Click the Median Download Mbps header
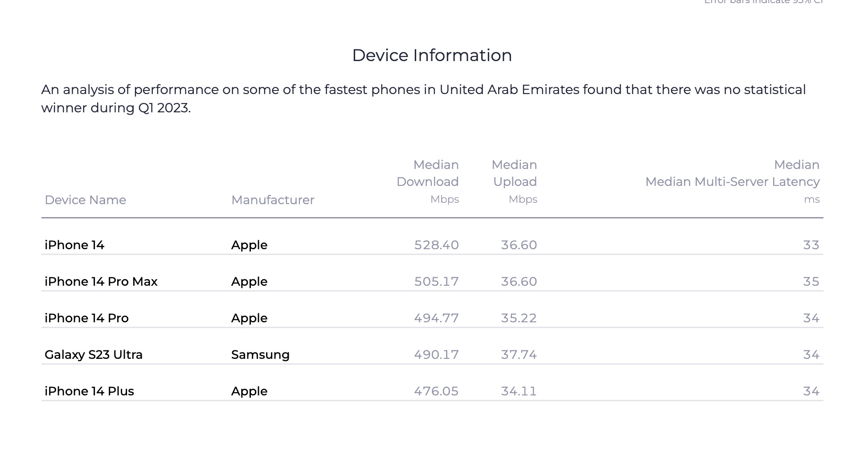 428,181
